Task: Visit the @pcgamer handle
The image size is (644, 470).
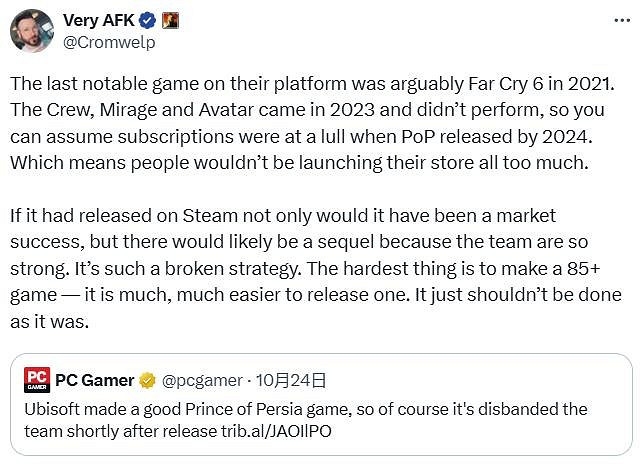Action: (202, 380)
